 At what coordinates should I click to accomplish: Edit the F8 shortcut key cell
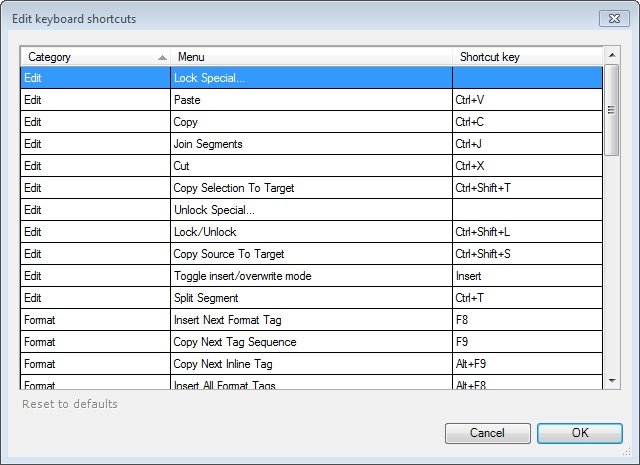pyautogui.click(x=526, y=320)
